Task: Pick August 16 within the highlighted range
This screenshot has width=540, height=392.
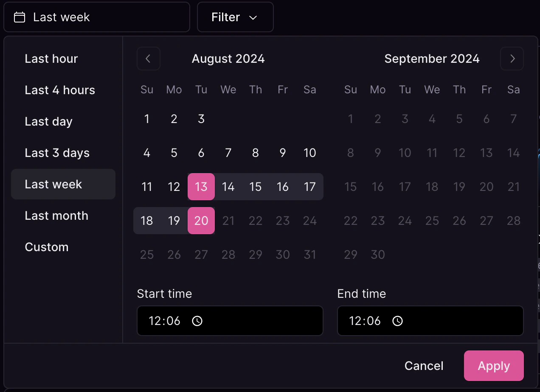Action: (282, 187)
